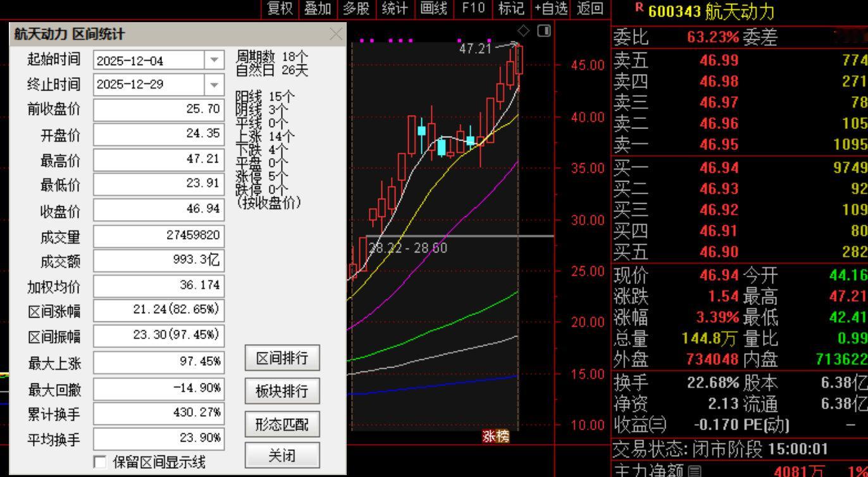This screenshot has height=477, width=868.
Task: Open the 复权 menu
Action: click(280, 8)
